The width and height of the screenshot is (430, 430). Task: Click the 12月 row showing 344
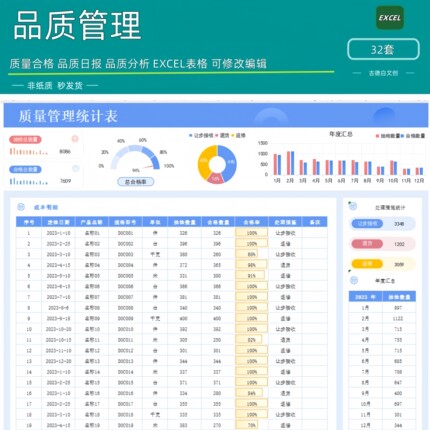coord(382,425)
